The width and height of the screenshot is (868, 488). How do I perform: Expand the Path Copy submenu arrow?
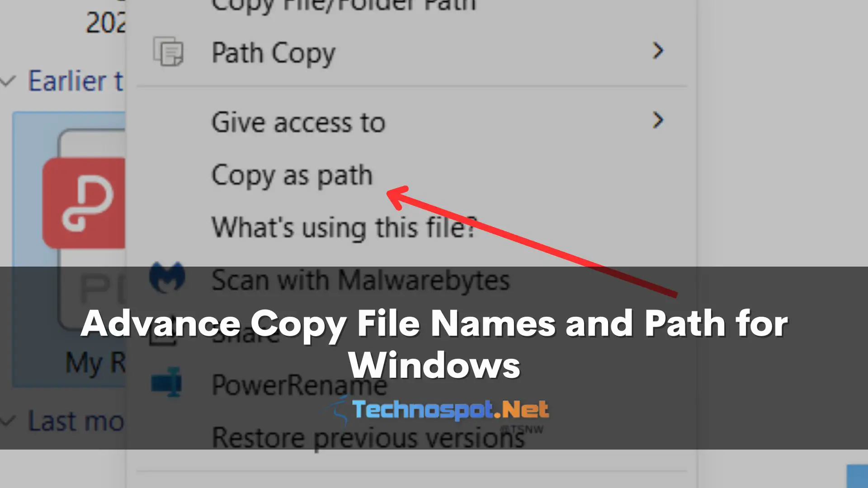(x=658, y=51)
